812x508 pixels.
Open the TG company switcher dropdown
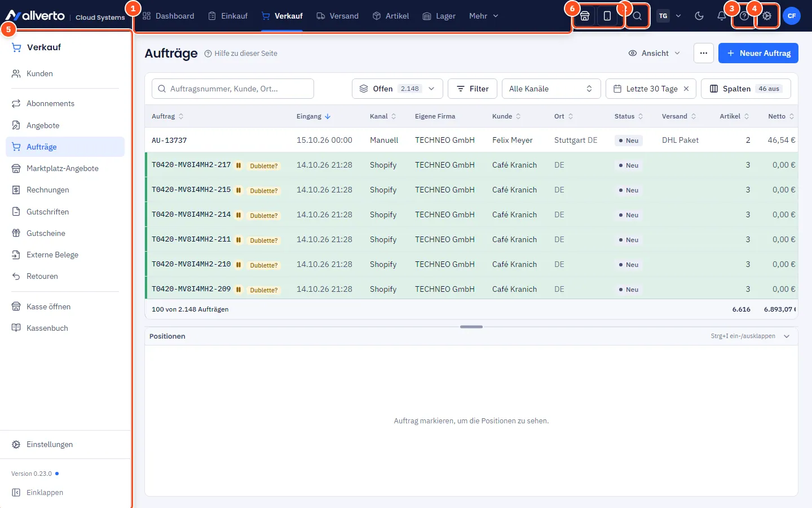pos(669,16)
